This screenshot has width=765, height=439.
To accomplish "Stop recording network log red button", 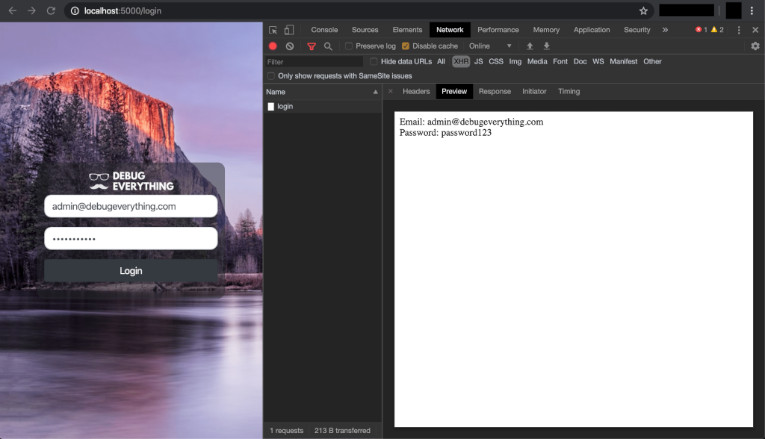I will (x=273, y=46).
